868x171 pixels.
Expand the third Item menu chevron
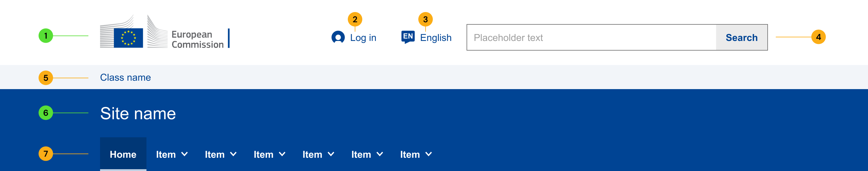pyautogui.click(x=282, y=154)
